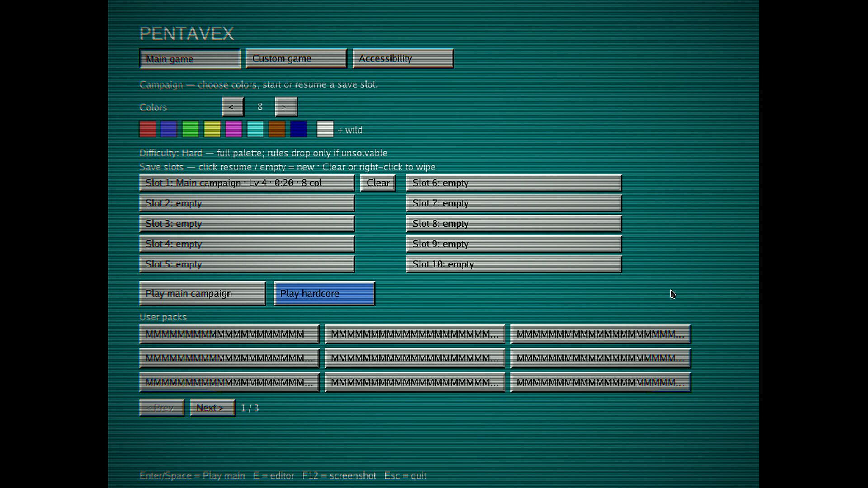This screenshot has height=488, width=868.
Task: Switch to the Main game tab
Action: point(190,59)
